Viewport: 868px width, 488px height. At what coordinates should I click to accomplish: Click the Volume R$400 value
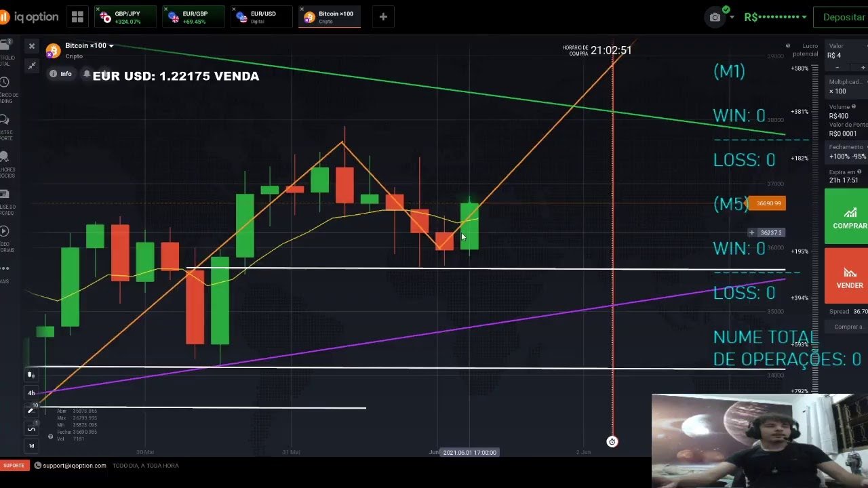tap(839, 116)
